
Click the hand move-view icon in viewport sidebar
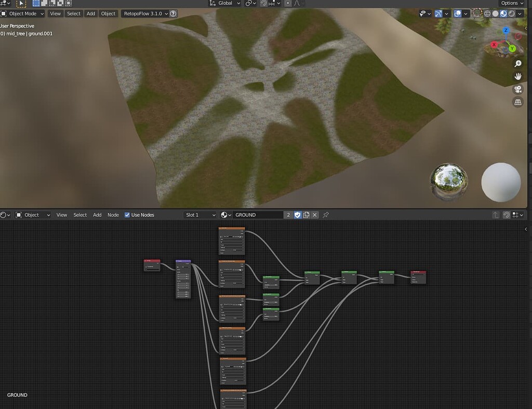point(517,76)
